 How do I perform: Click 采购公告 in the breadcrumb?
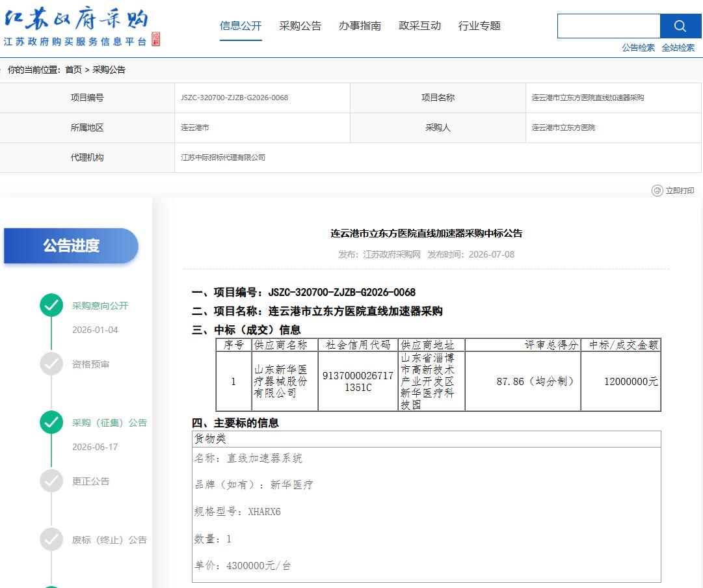pos(109,70)
